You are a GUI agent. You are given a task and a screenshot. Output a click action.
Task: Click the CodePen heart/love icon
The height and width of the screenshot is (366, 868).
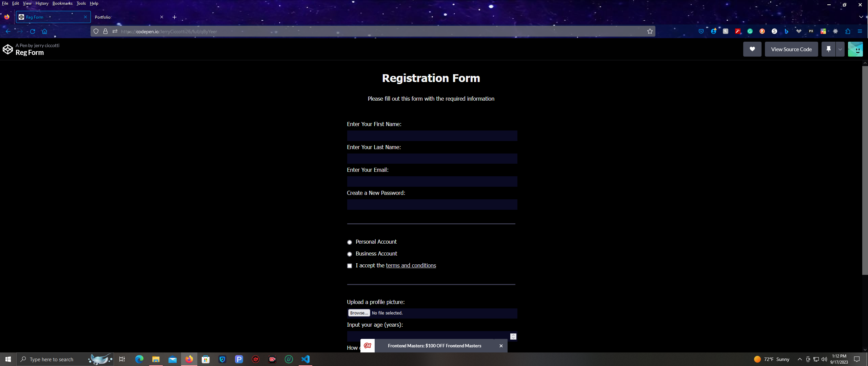[x=752, y=49]
